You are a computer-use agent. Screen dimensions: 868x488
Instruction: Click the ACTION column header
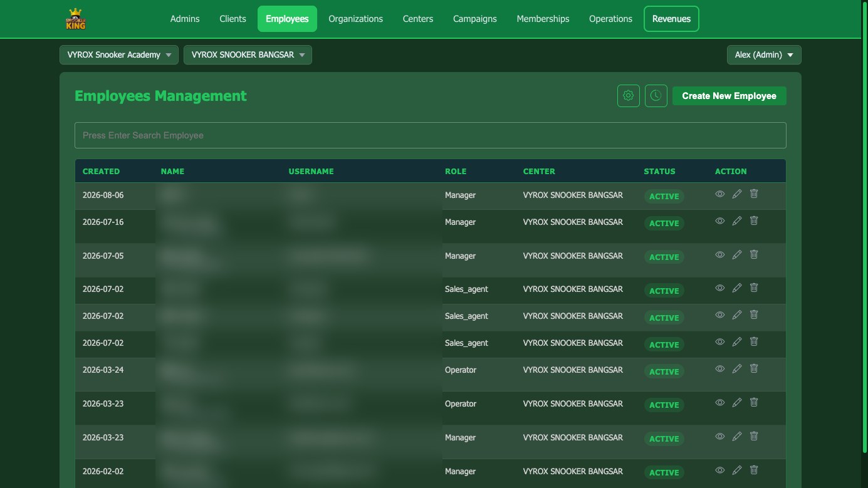[731, 171]
